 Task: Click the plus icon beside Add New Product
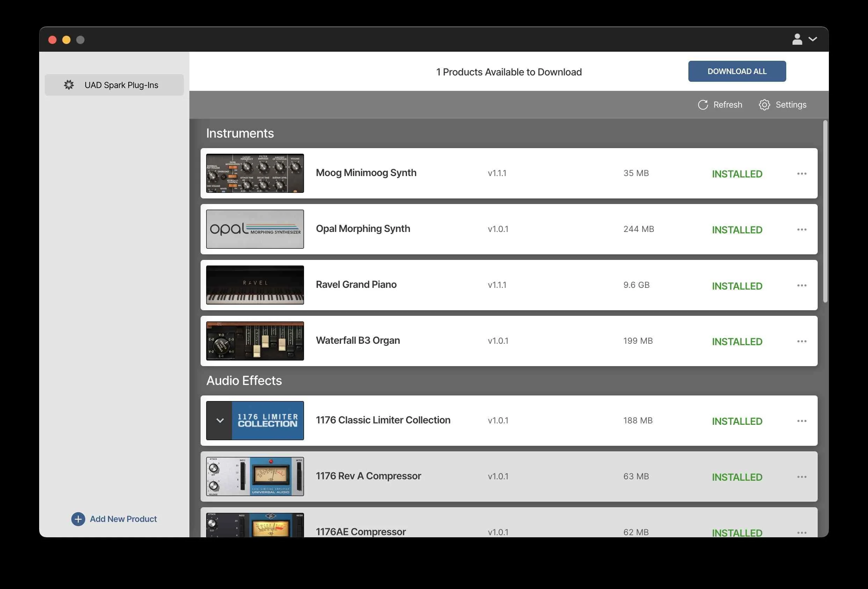coord(78,519)
